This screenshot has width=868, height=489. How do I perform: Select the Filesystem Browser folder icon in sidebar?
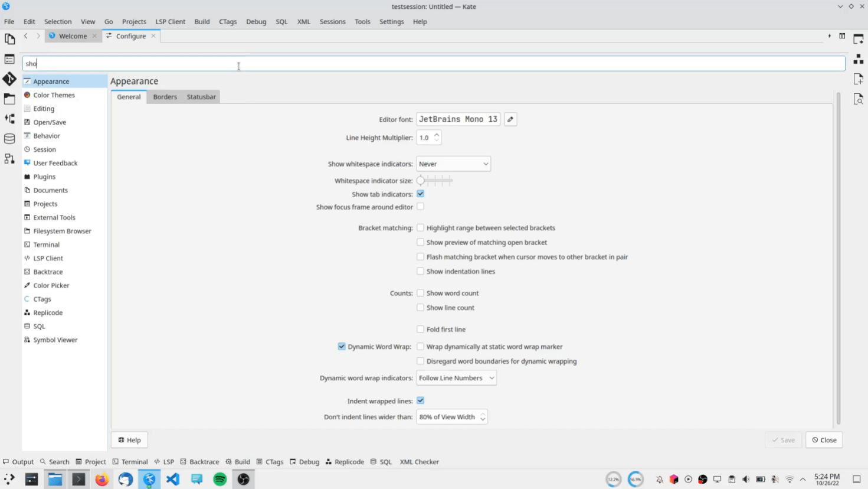9,99
